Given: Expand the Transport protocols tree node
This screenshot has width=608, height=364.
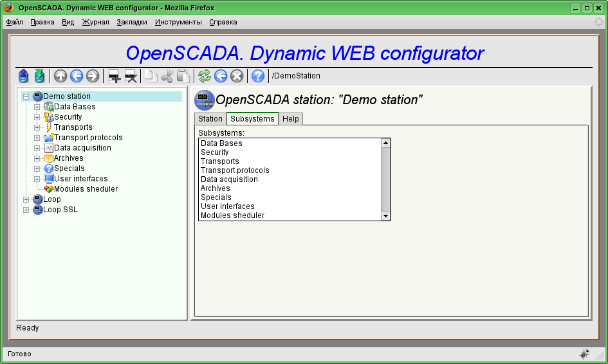Looking at the screenshot, I should [x=37, y=138].
